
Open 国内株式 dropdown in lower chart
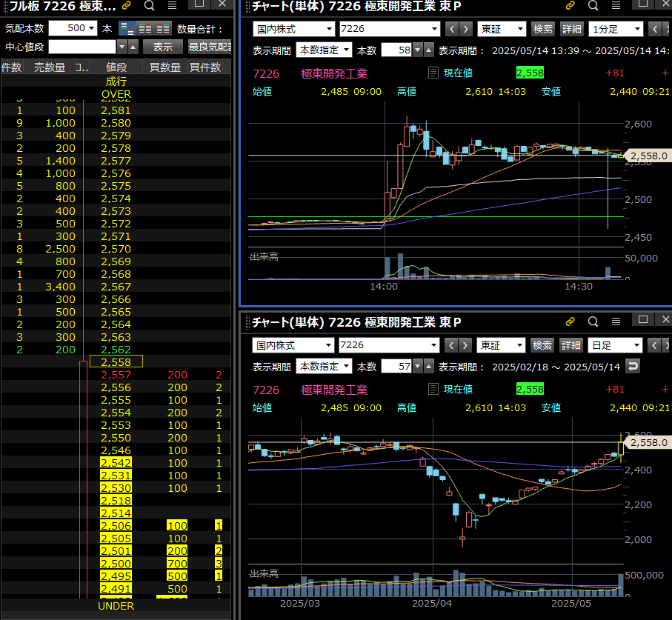pos(293,345)
